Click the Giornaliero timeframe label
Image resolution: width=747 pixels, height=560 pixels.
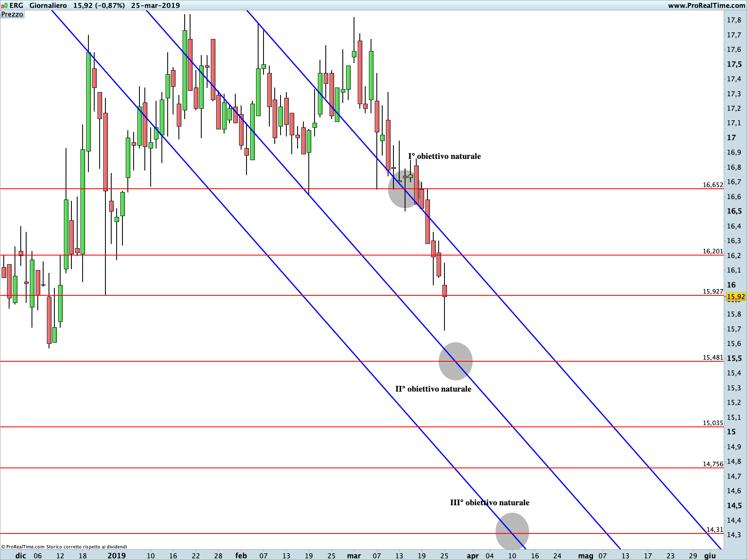pyautogui.click(x=48, y=5)
